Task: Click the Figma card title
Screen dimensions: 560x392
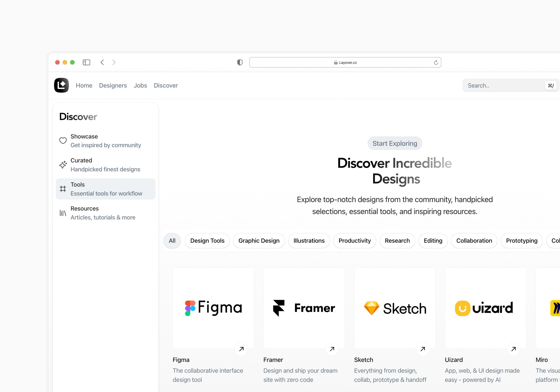Action: click(181, 360)
